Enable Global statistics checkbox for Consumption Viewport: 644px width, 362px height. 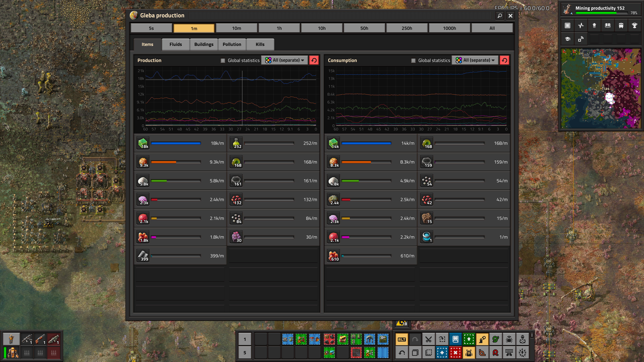(413, 61)
